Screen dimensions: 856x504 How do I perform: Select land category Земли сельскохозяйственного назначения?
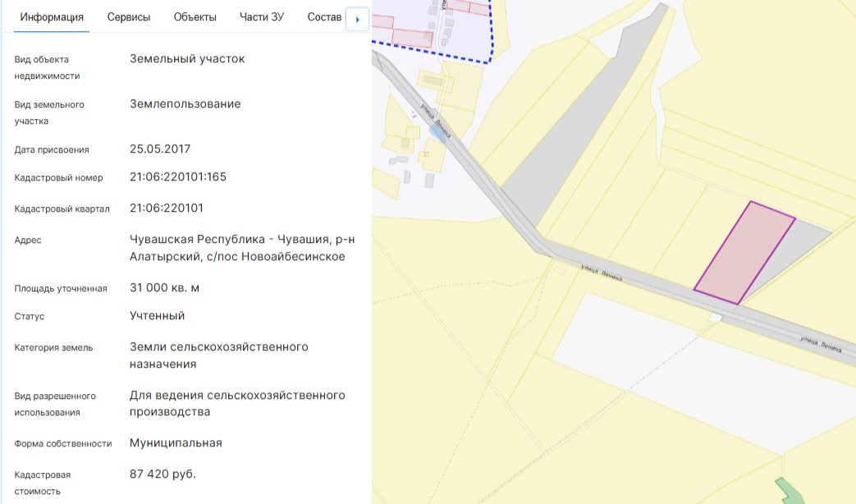tap(219, 355)
